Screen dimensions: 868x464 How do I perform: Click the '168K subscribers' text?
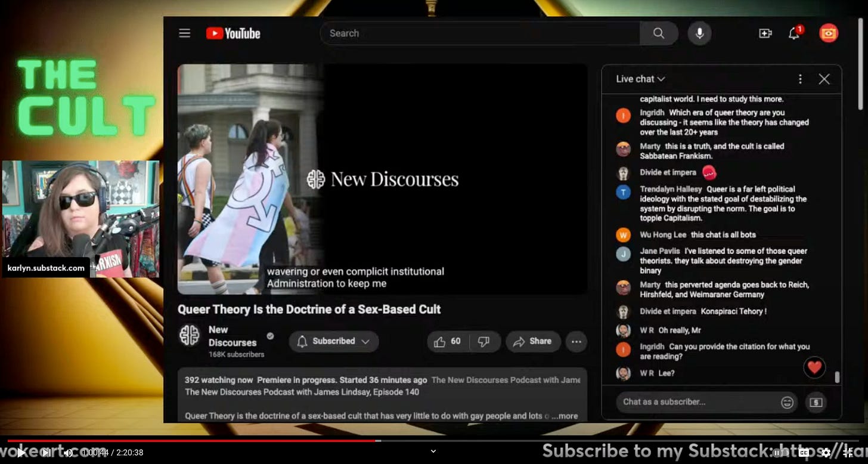click(236, 354)
